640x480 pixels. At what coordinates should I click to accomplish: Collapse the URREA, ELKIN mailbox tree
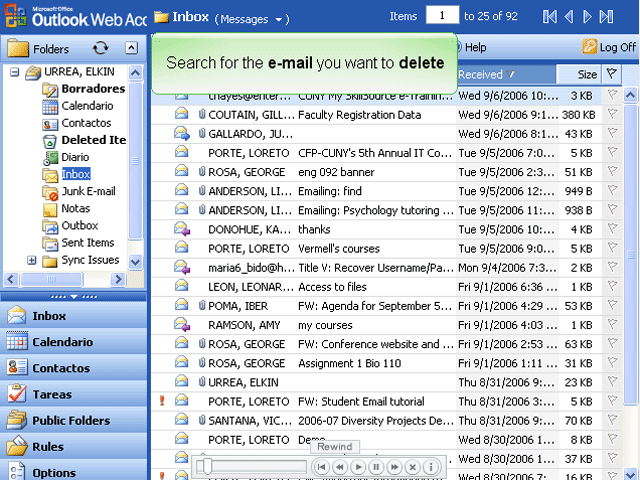14,73
